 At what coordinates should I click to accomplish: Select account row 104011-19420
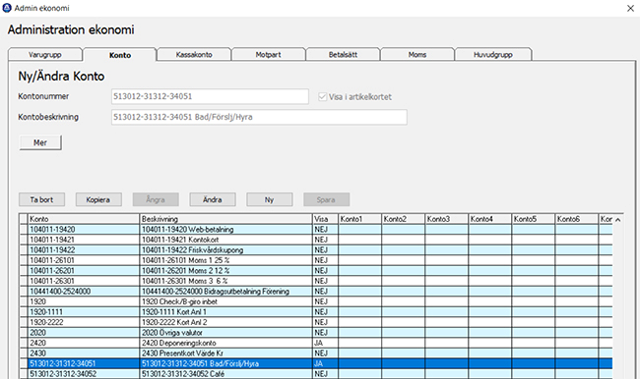point(316,229)
